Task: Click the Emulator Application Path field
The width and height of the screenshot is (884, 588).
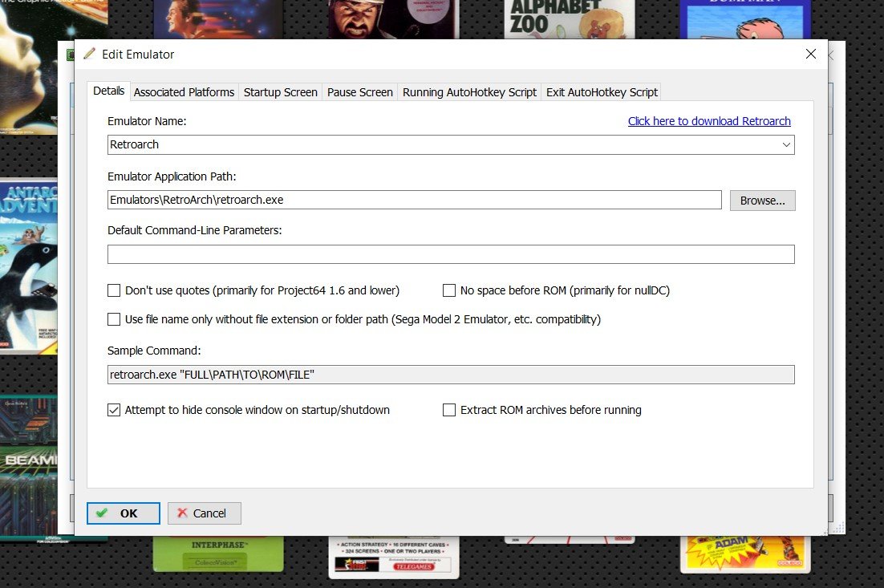Action: point(415,200)
